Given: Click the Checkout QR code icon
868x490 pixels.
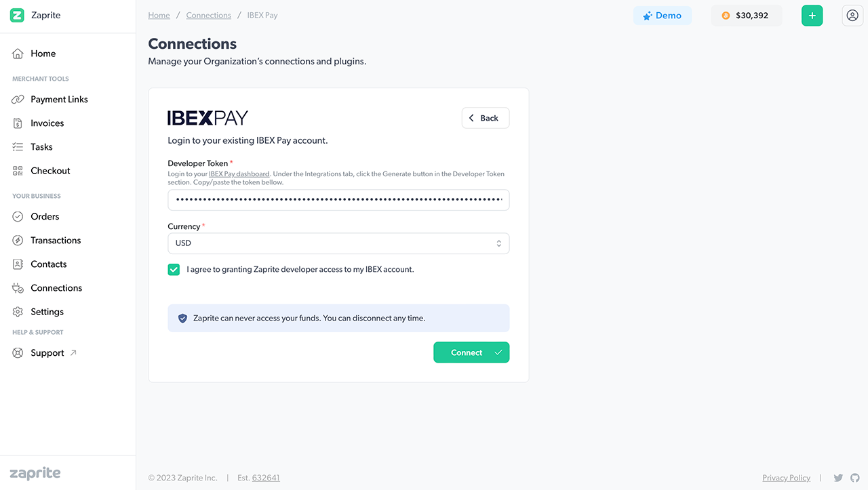Looking at the screenshot, I should 18,171.
